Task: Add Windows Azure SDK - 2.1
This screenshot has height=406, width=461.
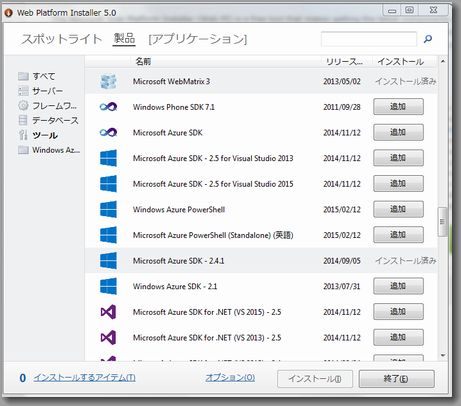Action: 398,286
